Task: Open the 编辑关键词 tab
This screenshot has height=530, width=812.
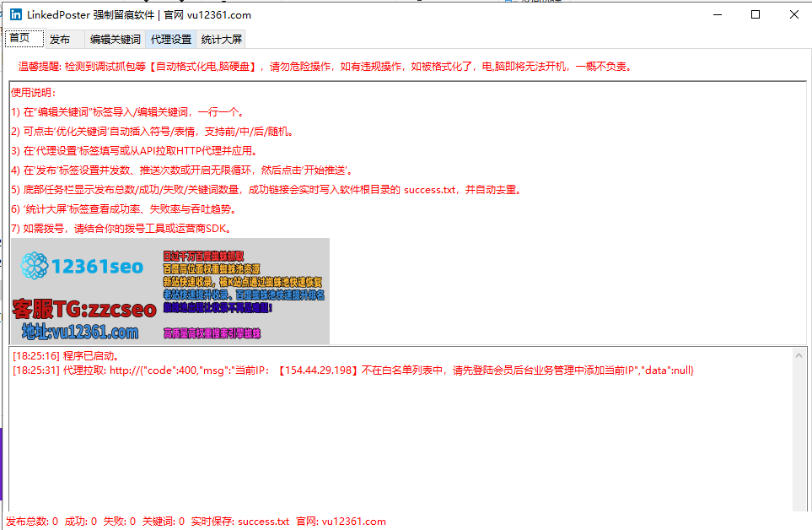Action: coord(114,38)
